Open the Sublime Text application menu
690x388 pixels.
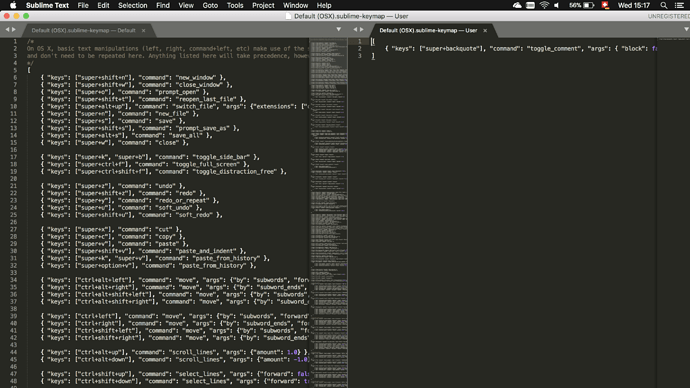(x=47, y=5)
